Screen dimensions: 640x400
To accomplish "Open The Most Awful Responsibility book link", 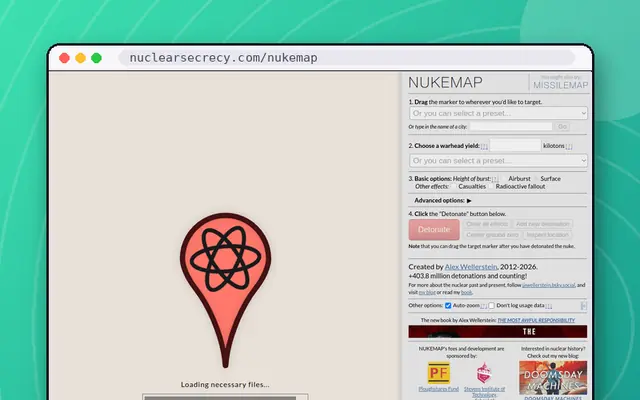I will pyautogui.click(x=536, y=320).
